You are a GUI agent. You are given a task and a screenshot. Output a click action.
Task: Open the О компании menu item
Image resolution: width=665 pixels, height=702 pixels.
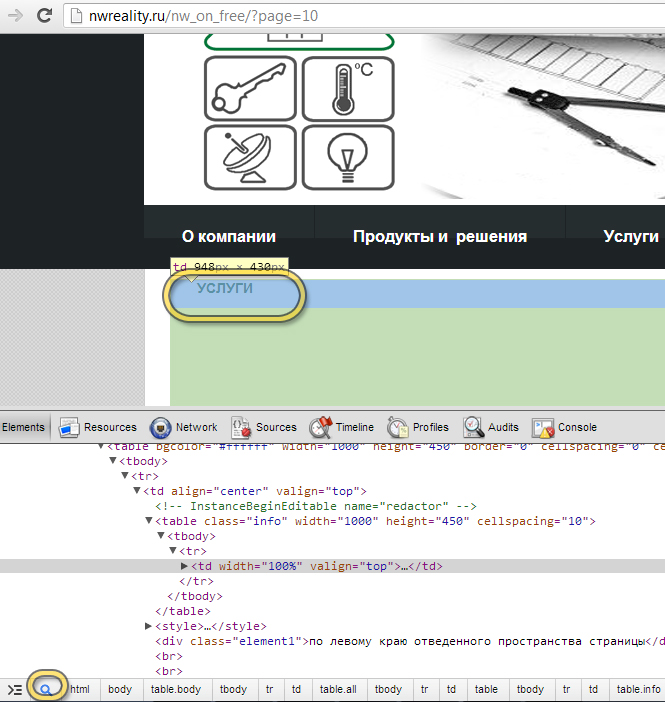point(229,236)
